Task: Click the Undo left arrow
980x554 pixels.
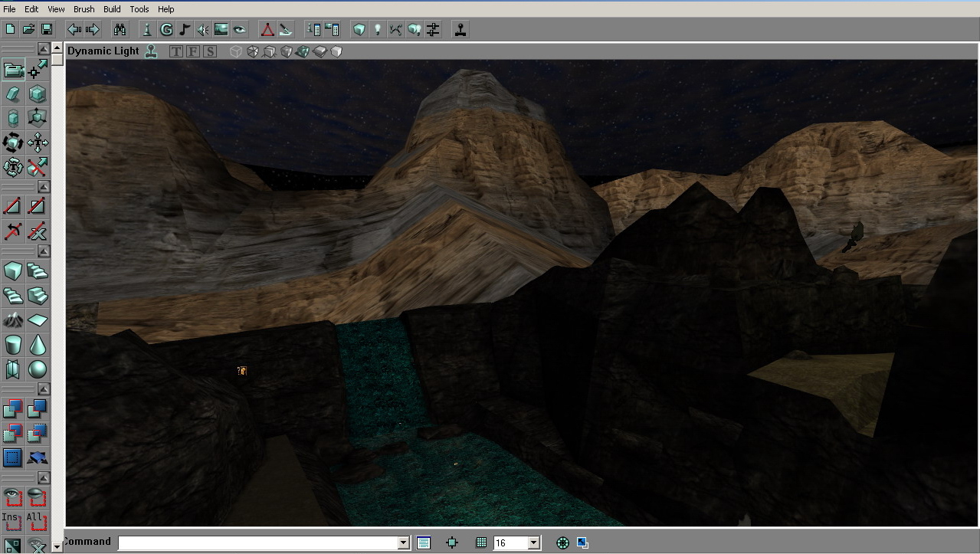Action: 74,29
